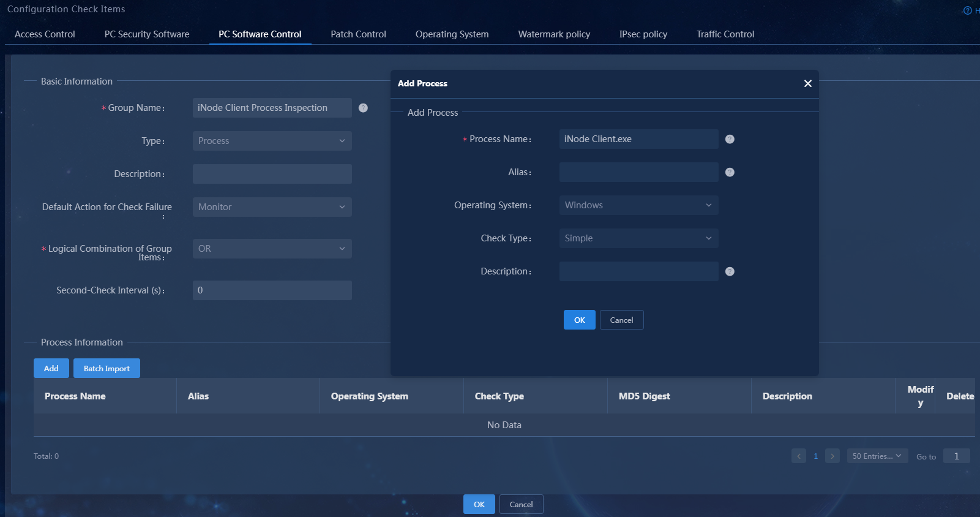
Task: Open the help icon in top right corner
Action: [x=968, y=10]
